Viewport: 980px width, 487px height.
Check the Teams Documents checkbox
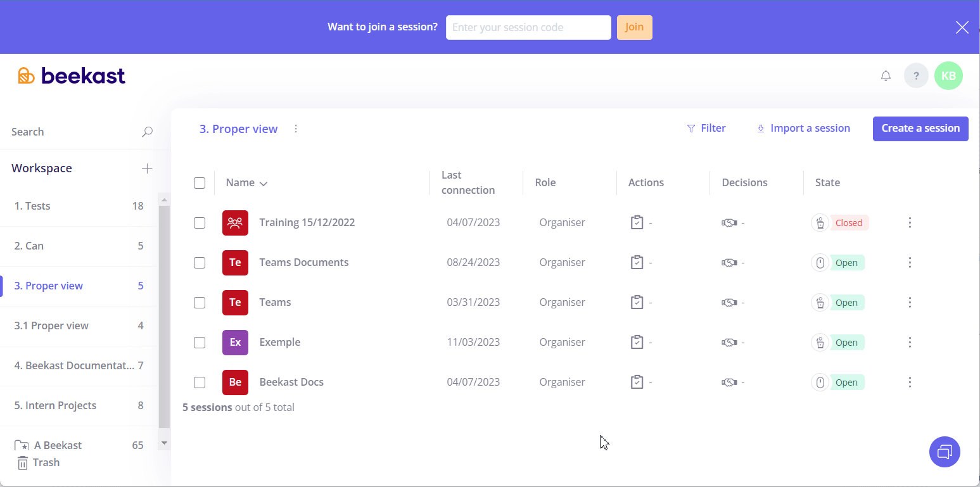click(x=200, y=263)
